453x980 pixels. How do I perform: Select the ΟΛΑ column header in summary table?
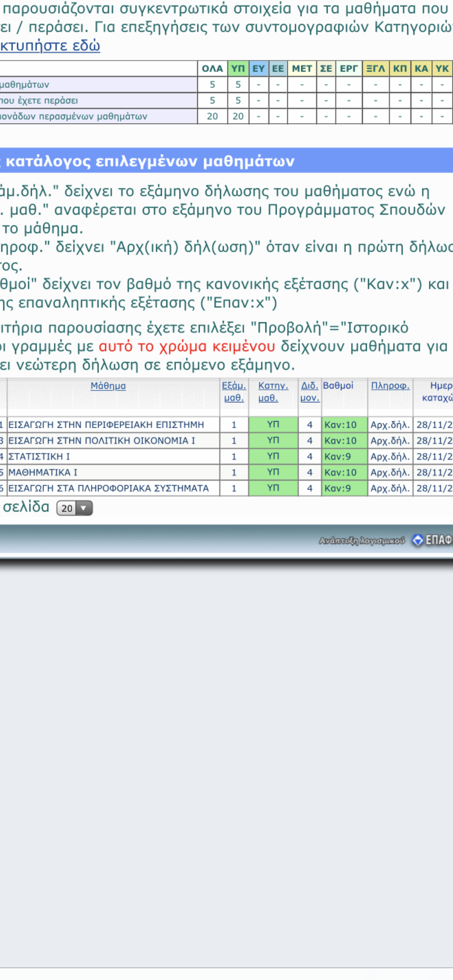(212, 69)
